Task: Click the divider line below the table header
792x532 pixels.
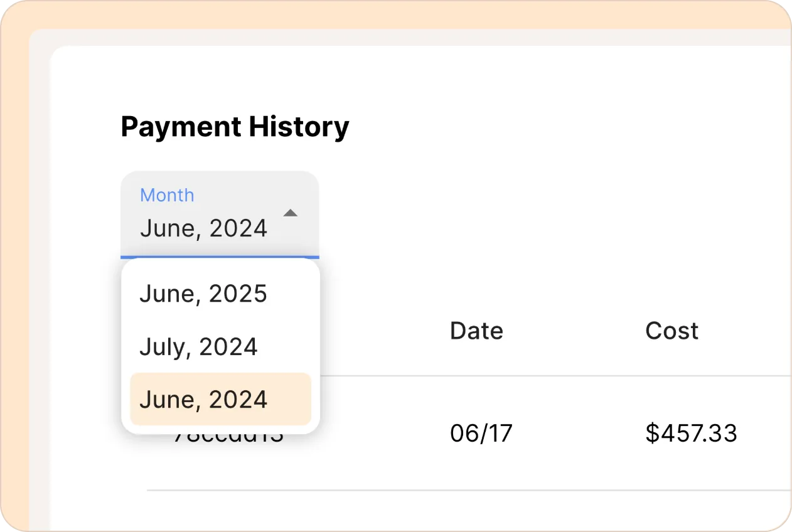Action: (x=552, y=376)
